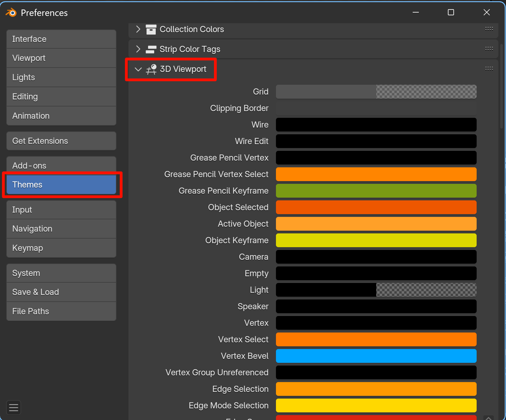Screen dimensions: 506x420
Task: Open Navigation preferences
Action: point(61,229)
